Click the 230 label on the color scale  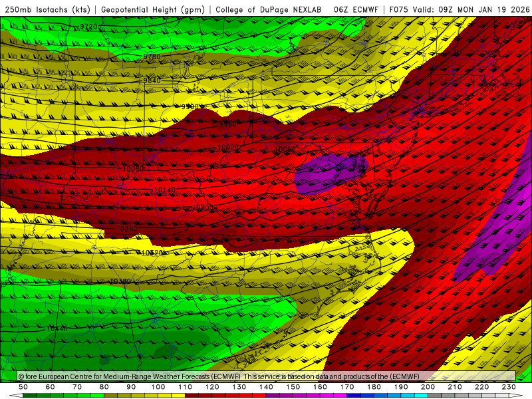[x=509, y=387]
